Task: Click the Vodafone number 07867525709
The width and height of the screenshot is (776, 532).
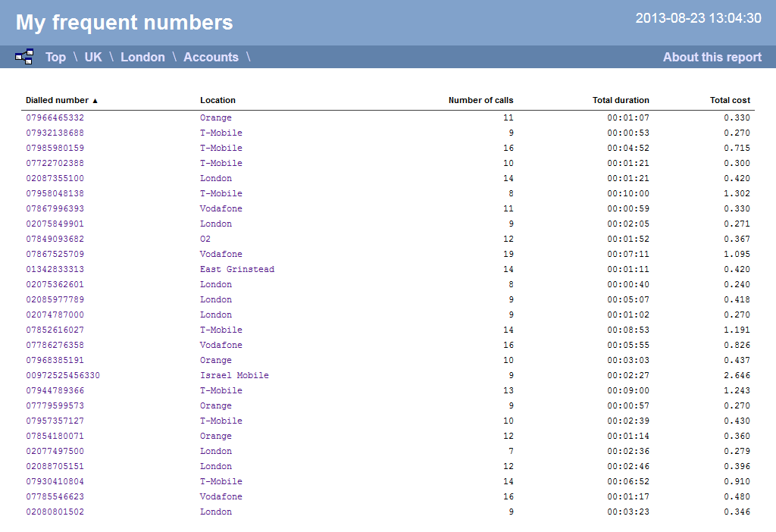Action: click(55, 254)
